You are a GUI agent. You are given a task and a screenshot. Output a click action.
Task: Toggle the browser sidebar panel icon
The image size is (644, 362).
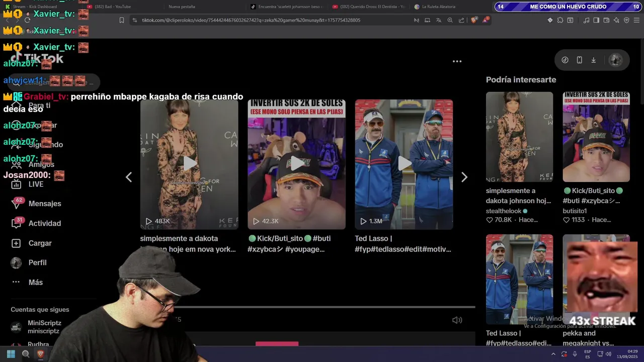[596, 20]
